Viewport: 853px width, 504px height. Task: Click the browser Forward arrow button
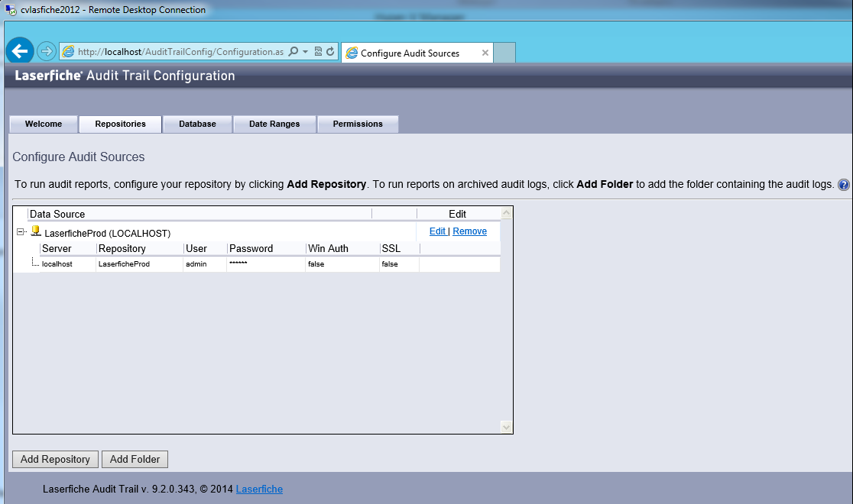pyautogui.click(x=46, y=51)
